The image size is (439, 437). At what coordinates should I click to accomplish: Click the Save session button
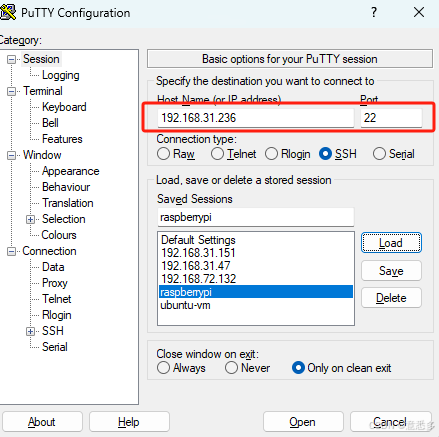click(x=391, y=271)
